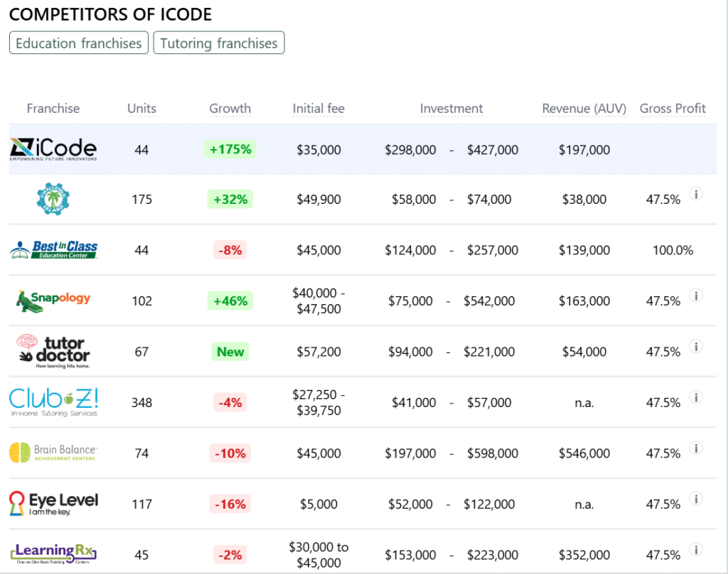Click the $30,000 to $45,000 fee cell

[318, 555]
